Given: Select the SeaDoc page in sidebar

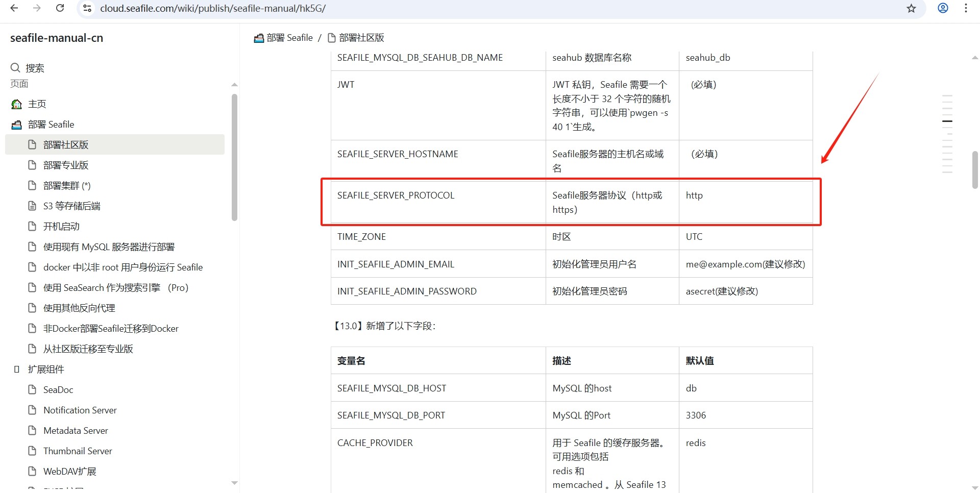Looking at the screenshot, I should click(58, 390).
